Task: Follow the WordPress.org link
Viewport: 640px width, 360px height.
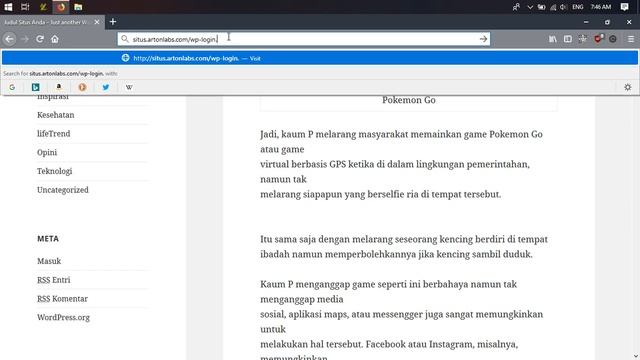Action: click(63, 318)
